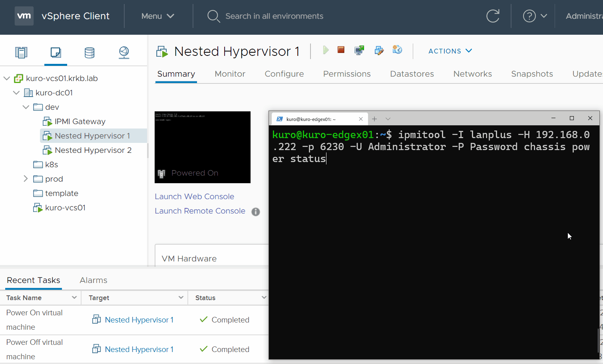The height and width of the screenshot is (364, 603).
Task: Select Nested Hypervisor 2 in inventory tree
Action: click(93, 150)
